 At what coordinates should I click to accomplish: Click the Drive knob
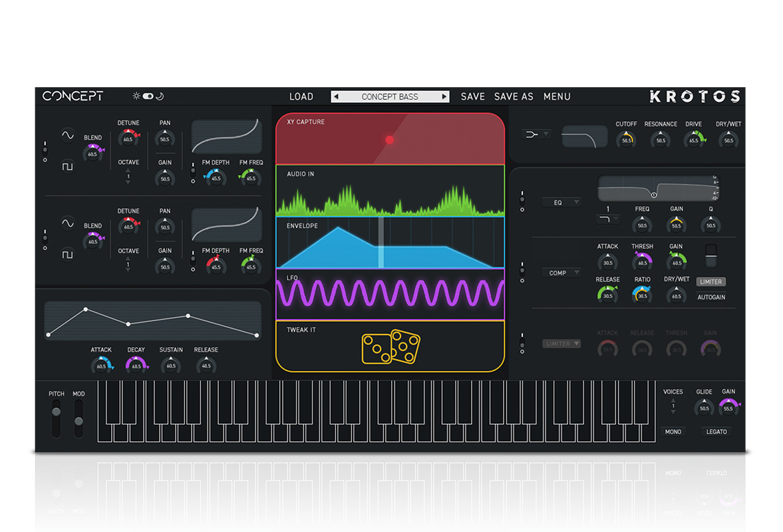pos(694,140)
